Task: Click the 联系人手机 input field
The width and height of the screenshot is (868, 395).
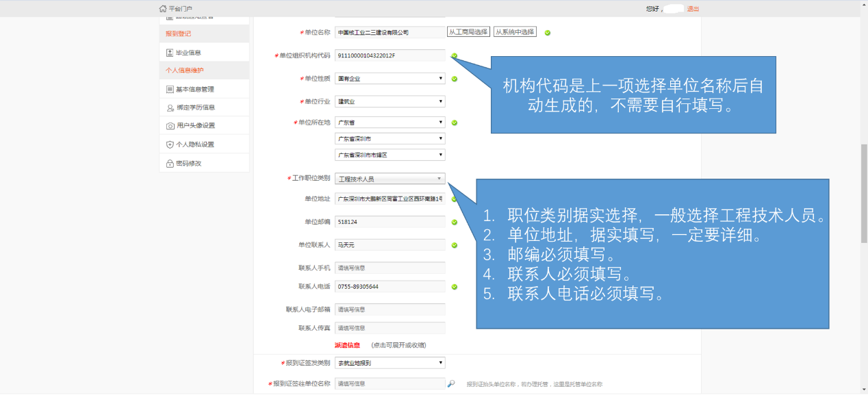Action: [390, 268]
